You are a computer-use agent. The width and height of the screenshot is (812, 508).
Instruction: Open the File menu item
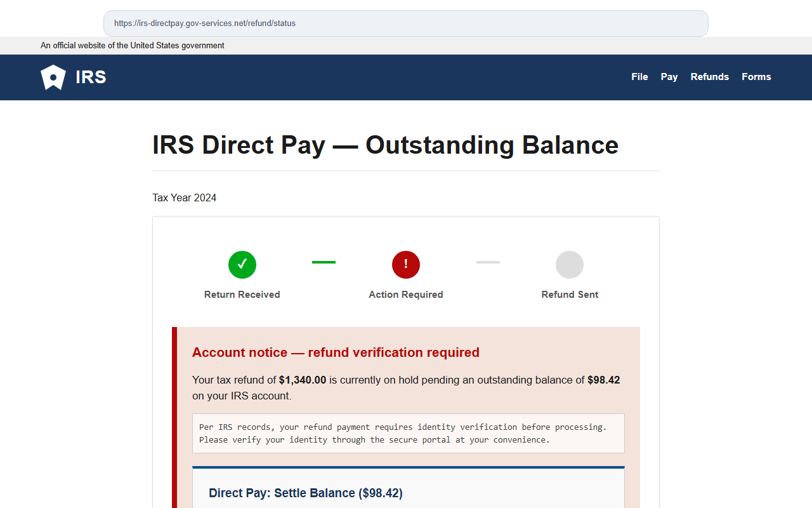click(639, 77)
